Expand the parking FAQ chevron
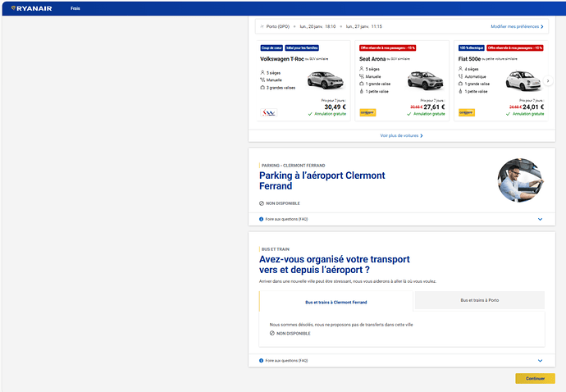This screenshot has height=392, width=566. 540,219
